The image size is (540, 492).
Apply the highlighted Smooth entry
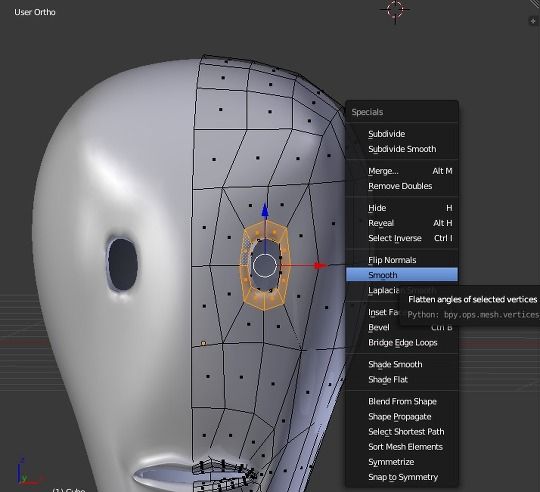click(402, 275)
